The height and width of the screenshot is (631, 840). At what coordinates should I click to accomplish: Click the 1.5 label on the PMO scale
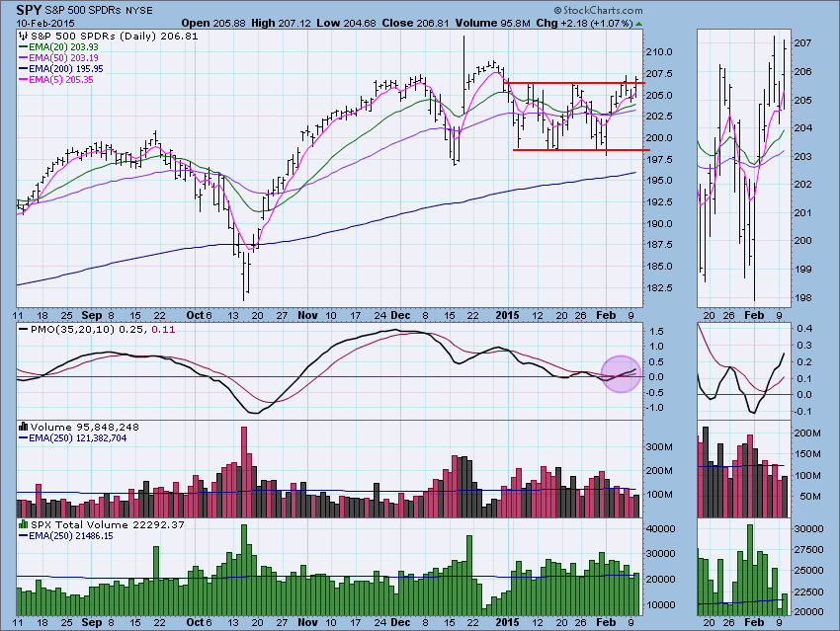pyautogui.click(x=657, y=332)
